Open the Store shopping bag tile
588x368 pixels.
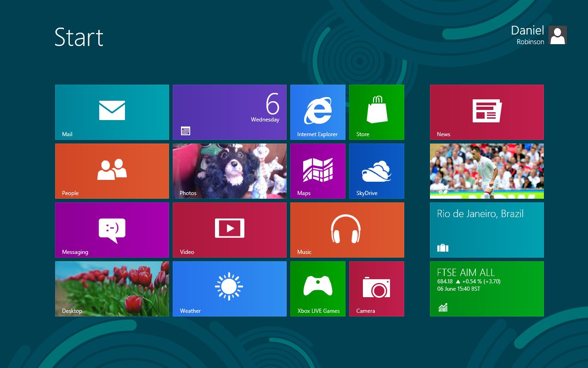click(377, 112)
